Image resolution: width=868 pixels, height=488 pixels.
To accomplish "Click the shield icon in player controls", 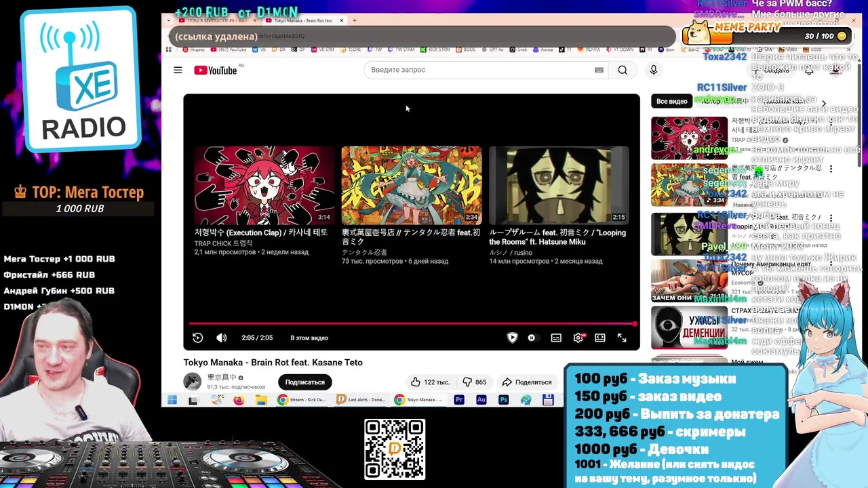I will [x=513, y=338].
